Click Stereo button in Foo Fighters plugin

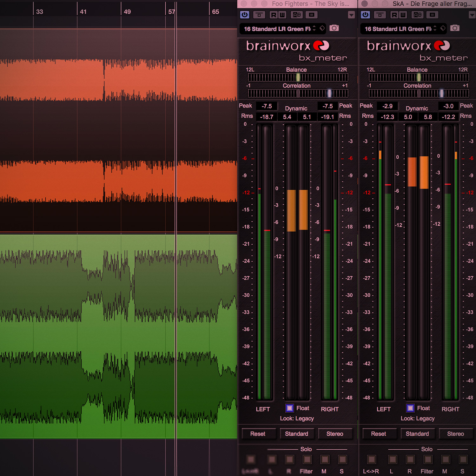point(335,434)
